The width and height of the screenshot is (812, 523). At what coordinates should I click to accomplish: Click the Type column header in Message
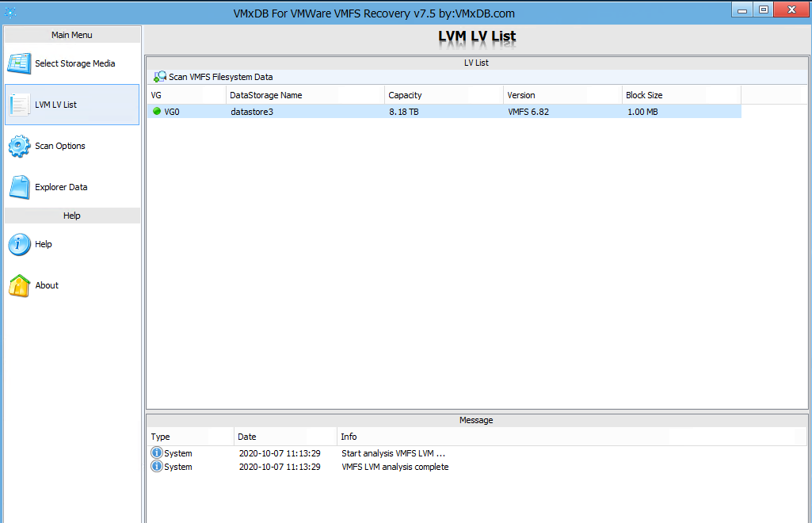[x=191, y=437]
